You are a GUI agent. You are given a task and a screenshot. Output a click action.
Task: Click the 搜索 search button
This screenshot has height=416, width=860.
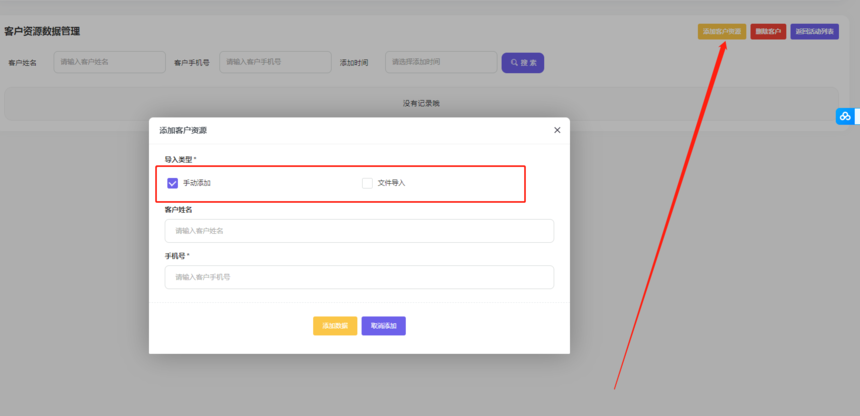click(523, 63)
